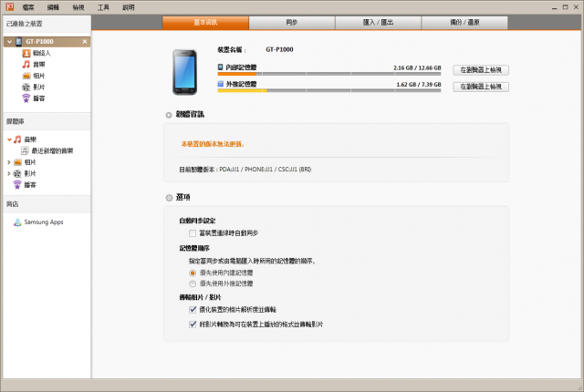Toggle the 韌體資訊 firmware section arrow
Screen dimensions: 584x392
pos(169,115)
